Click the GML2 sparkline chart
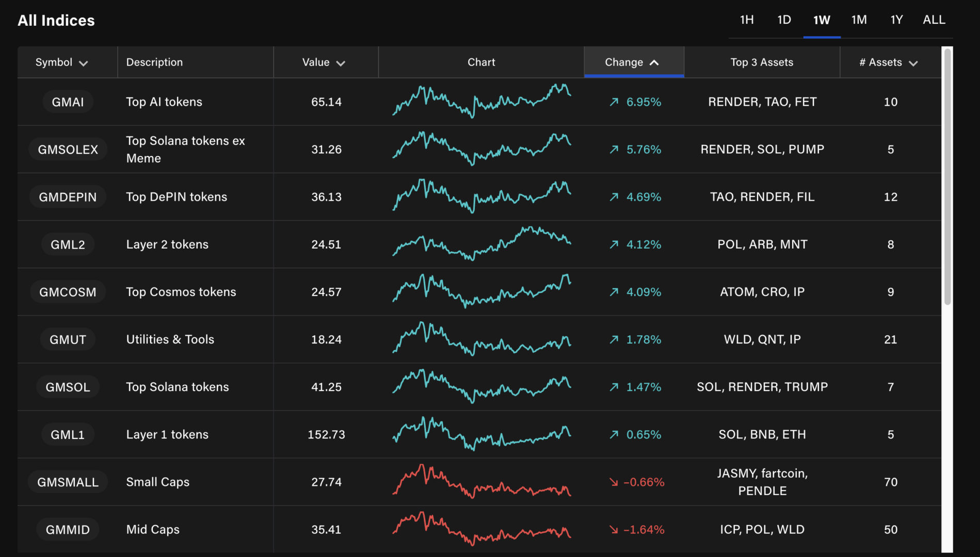 481,244
